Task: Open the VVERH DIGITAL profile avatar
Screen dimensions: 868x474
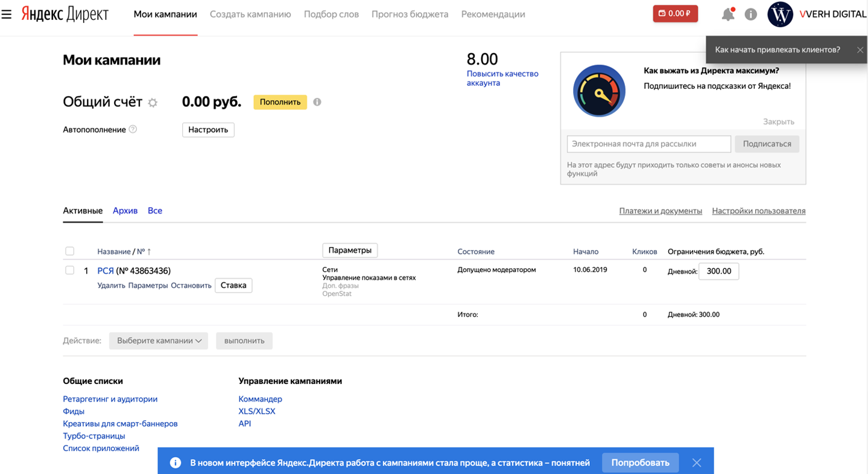Action: coord(780,14)
